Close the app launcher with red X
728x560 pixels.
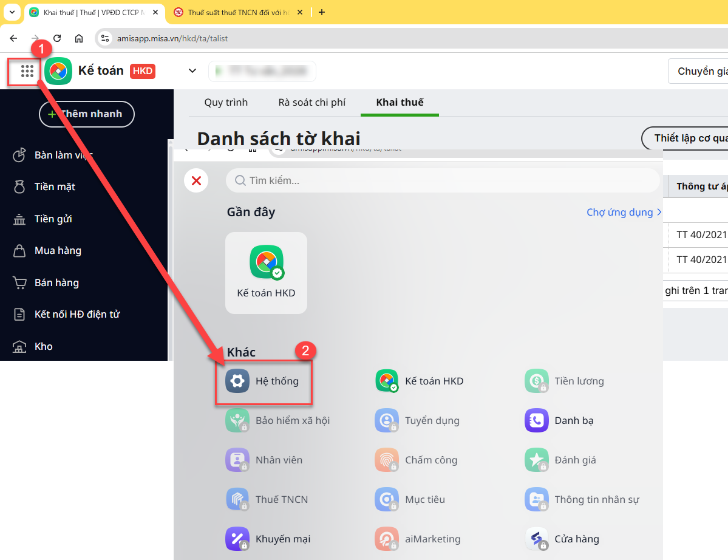click(x=196, y=180)
